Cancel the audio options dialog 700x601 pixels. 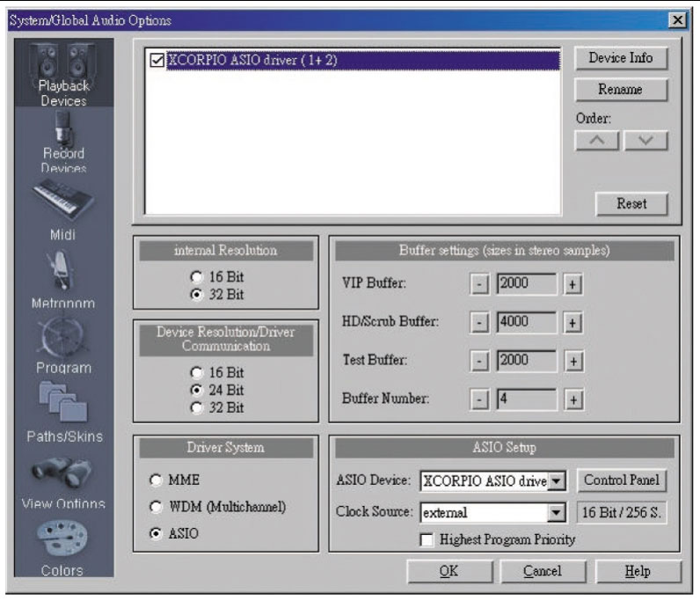click(x=543, y=571)
